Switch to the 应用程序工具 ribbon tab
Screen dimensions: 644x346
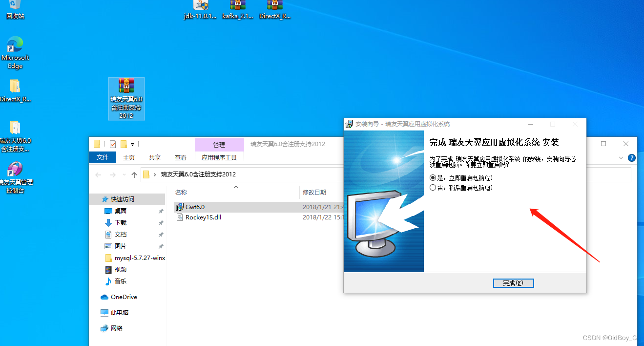pyautogui.click(x=219, y=157)
